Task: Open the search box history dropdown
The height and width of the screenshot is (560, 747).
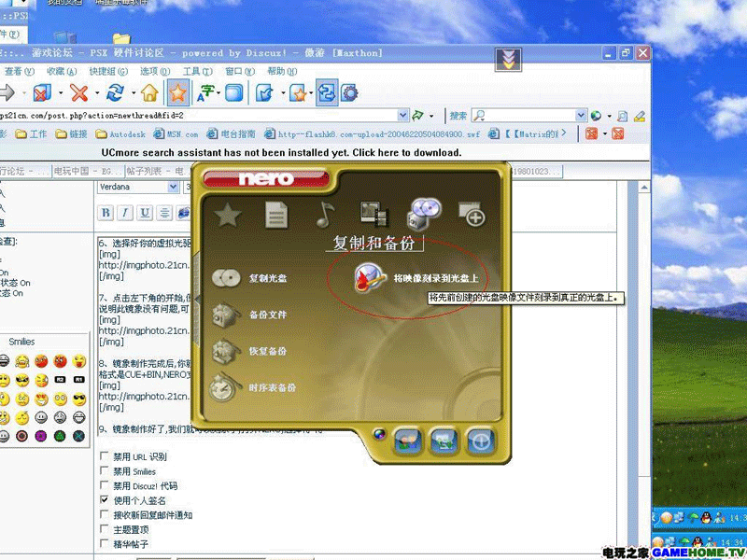Action: (580, 115)
